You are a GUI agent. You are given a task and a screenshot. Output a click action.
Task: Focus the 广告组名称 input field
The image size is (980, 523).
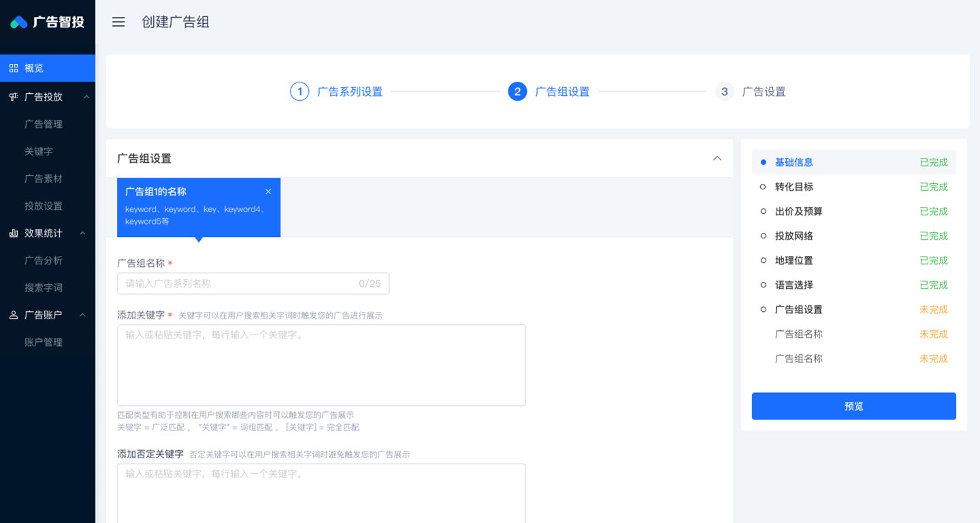pos(253,283)
